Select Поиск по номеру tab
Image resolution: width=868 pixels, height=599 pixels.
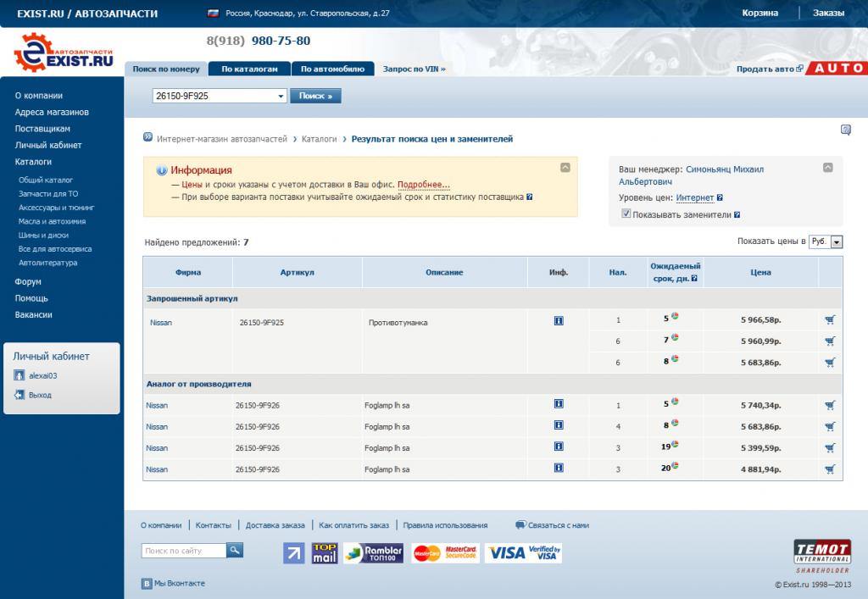click(166, 69)
